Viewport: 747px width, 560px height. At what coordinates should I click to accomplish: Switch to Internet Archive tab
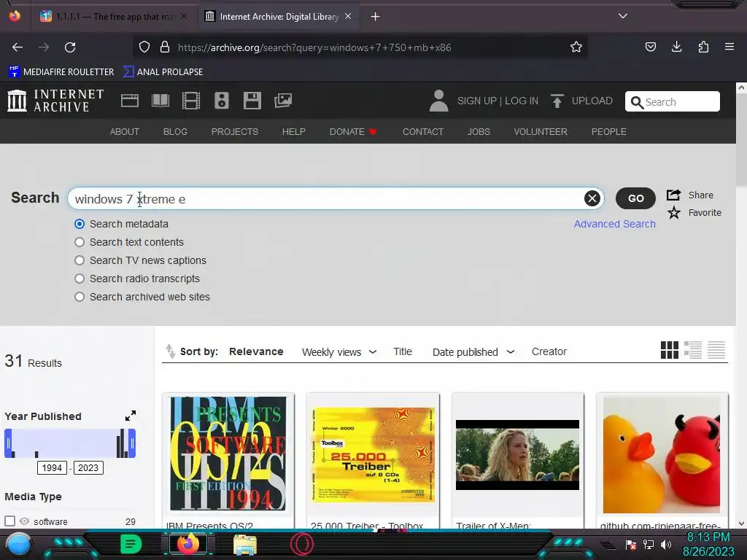(278, 17)
